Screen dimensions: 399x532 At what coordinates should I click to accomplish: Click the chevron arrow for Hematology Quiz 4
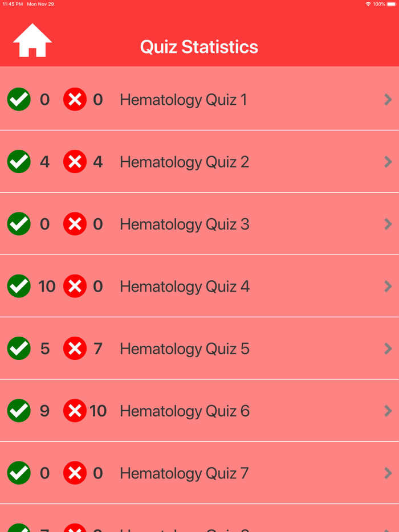pyautogui.click(x=388, y=286)
